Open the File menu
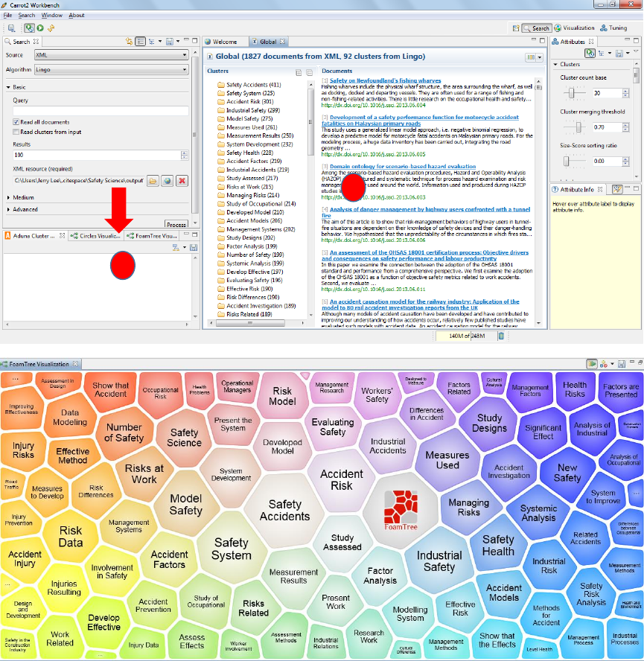 click(x=7, y=15)
